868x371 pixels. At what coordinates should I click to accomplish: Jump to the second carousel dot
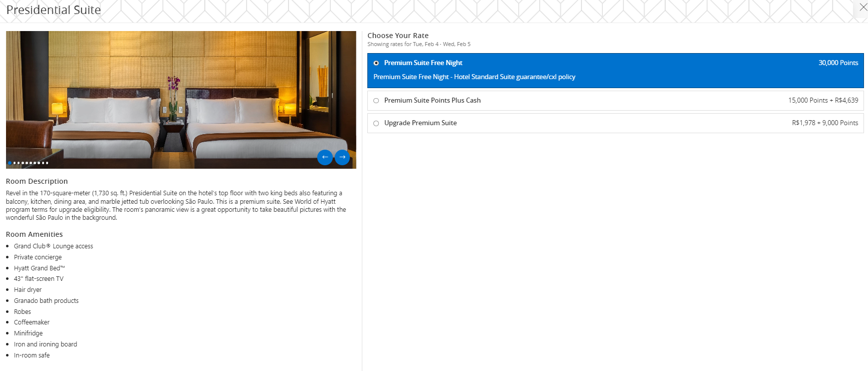[15, 163]
